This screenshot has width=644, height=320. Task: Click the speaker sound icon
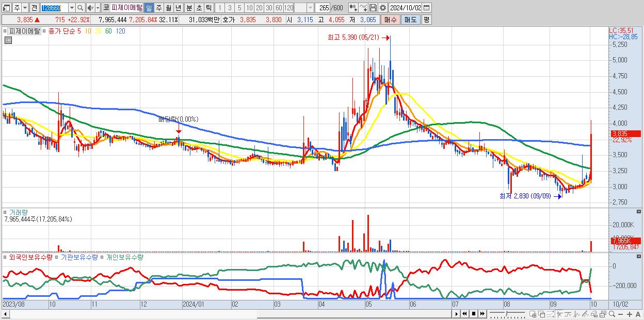point(90,8)
